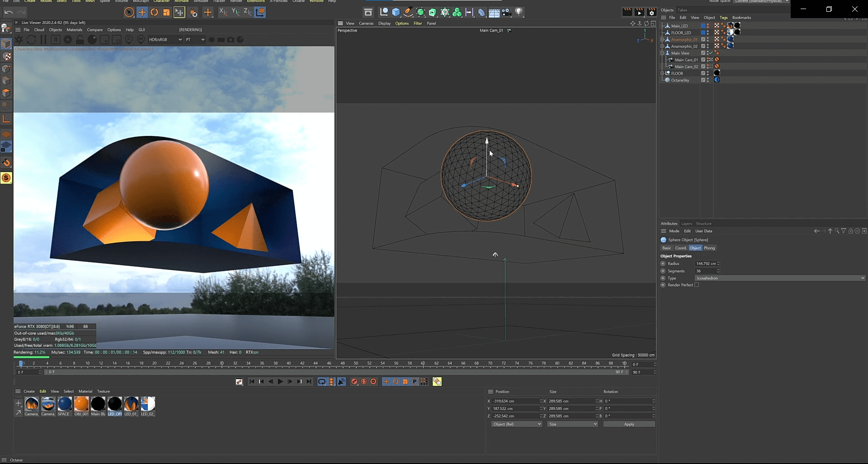This screenshot has width=868, height=464.
Task: Toggle Main_LED visibility dots
Action: click(x=708, y=26)
